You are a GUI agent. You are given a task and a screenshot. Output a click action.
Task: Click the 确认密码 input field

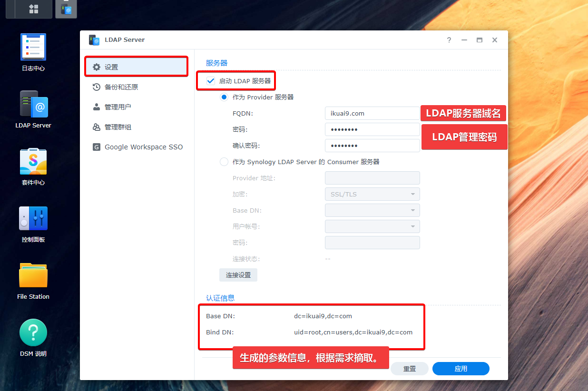click(372, 146)
